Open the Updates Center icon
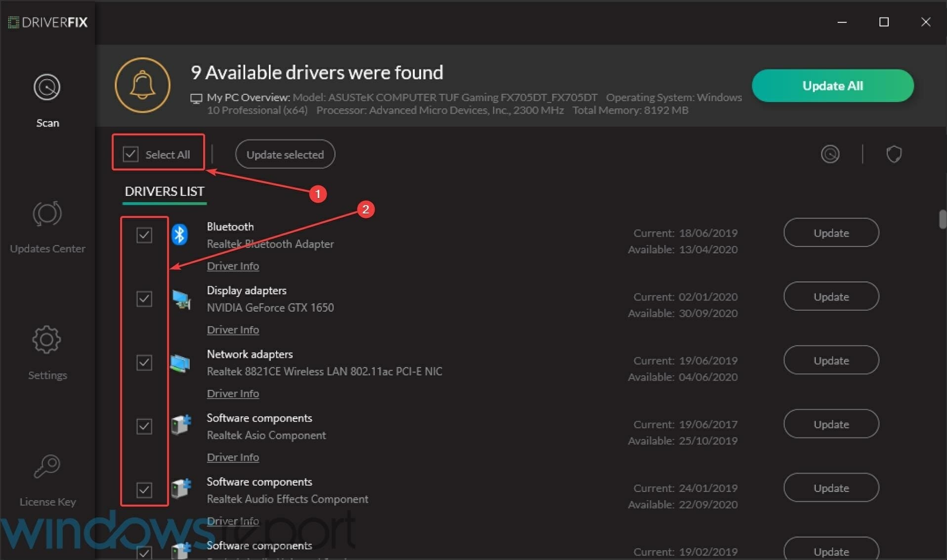947x560 pixels. 47,214
